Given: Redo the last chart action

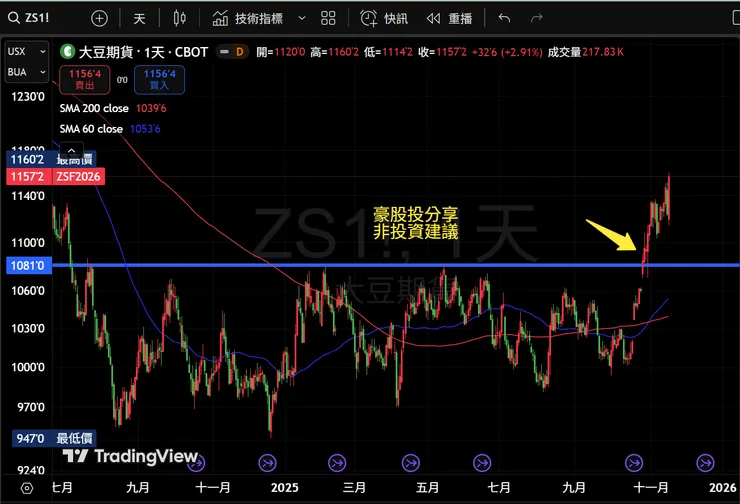Looking at the screenshot, I should (536, 18).
